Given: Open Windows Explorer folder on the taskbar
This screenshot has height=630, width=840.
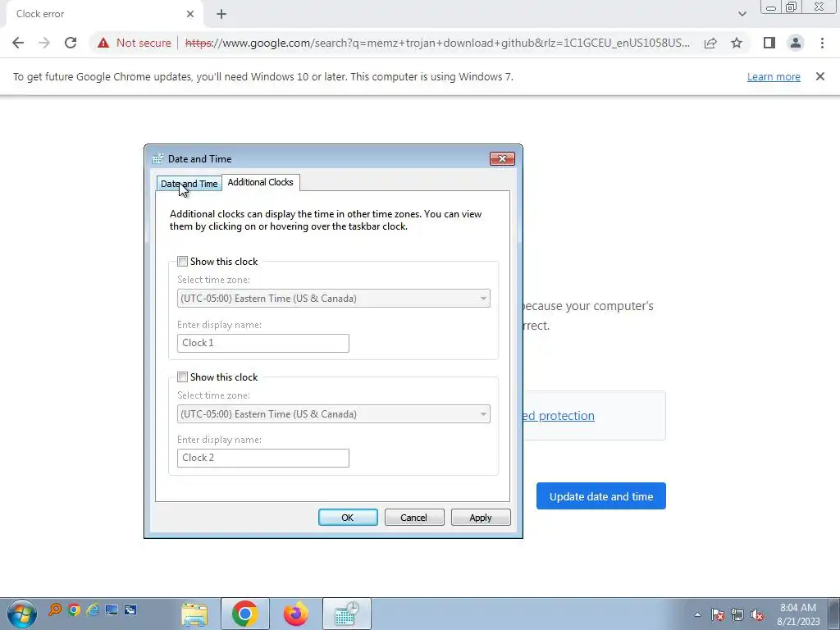Looking at the screenshot, I should [x=194, y=614].
